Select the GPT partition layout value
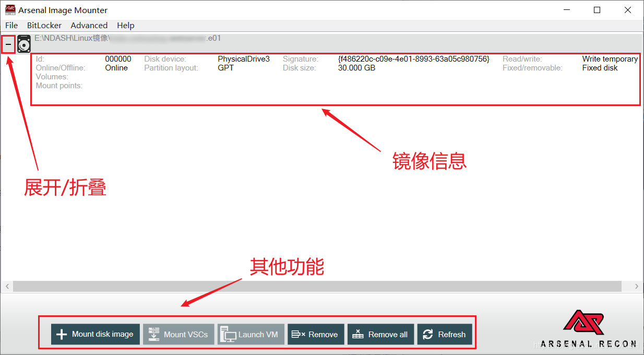 tap(225, 68)
